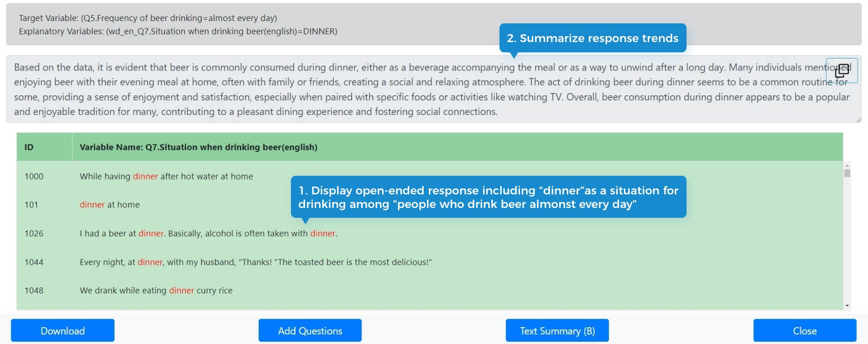Select response row with ID 1000

[x=430, y=176]
